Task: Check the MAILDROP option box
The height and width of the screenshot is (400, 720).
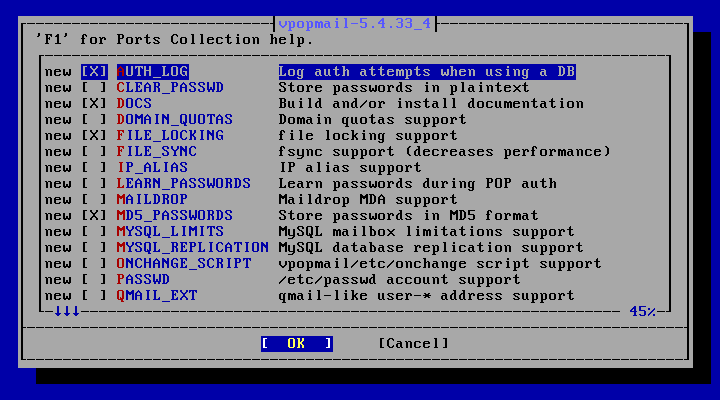Action: click(94, 200)
